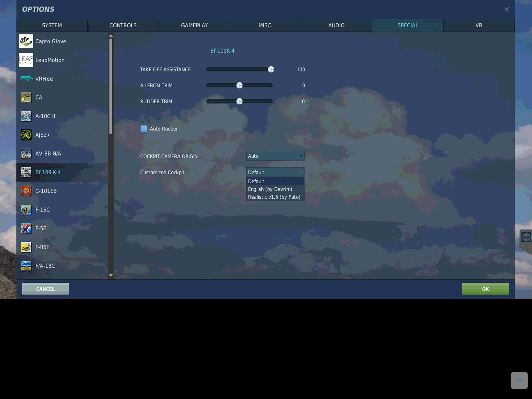Click the module list scrollbar thumb
532x399 pixels.
coord(111,86)
